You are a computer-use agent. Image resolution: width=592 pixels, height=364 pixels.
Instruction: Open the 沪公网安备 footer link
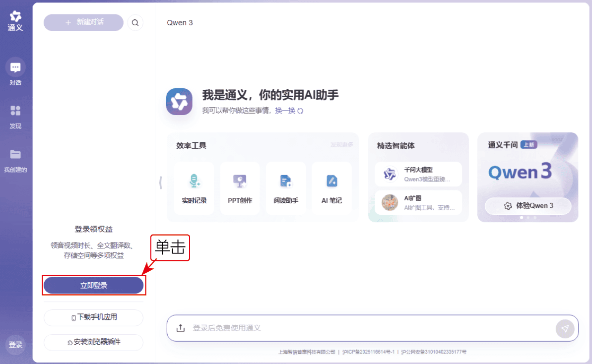(x=433, y=352)
